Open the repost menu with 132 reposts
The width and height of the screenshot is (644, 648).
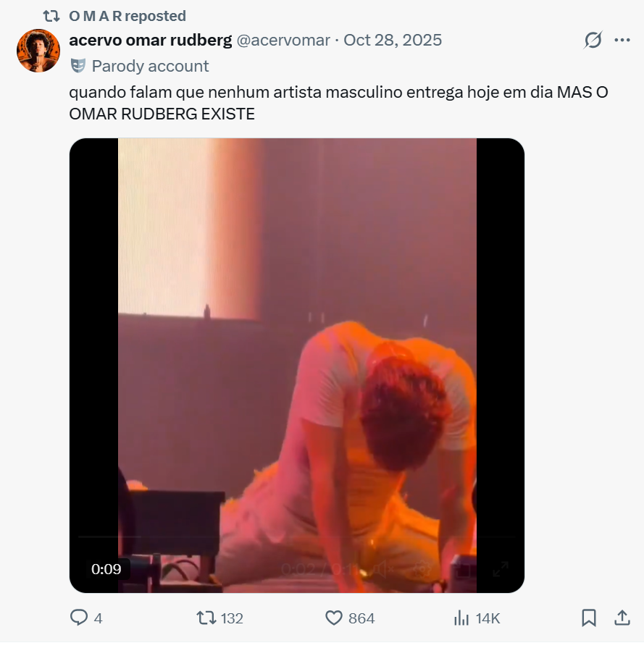[207, 618]
